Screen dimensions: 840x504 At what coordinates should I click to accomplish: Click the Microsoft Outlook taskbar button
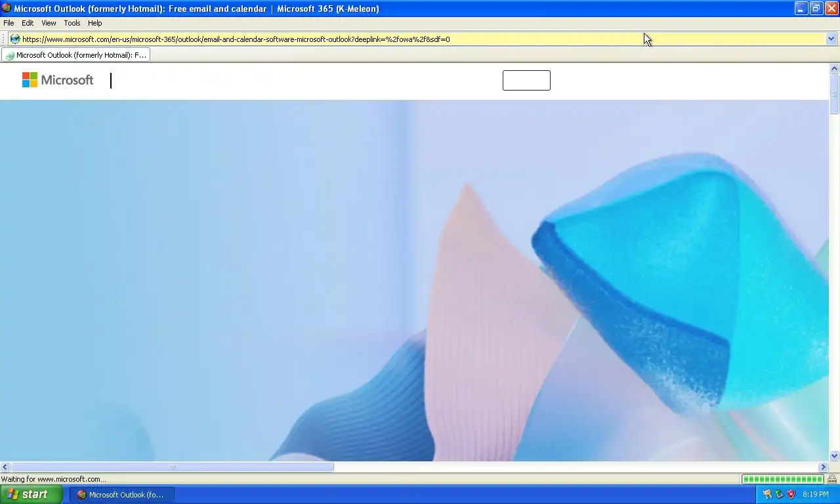(121, 495)
